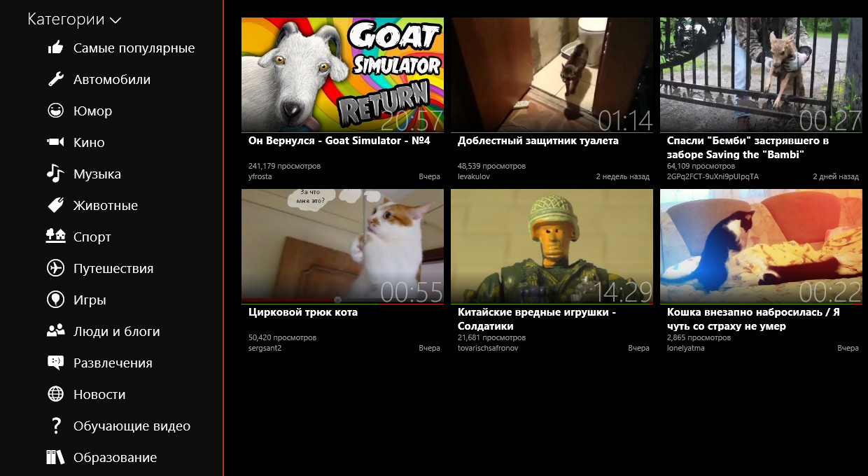This screenshot has width=868, height=476.
Task: Open title Кошка внезапно набросилась
Action: tap(753, 319)
